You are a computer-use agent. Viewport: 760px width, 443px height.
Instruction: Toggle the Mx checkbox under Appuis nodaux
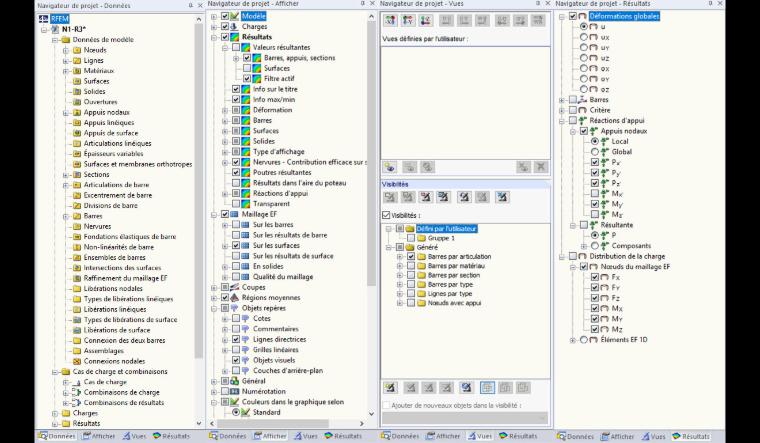[595, 193]
